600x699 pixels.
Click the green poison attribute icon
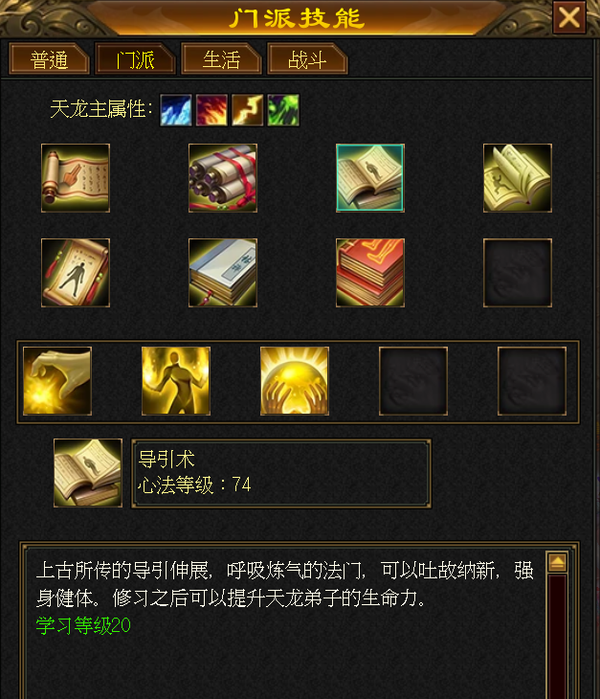(283, 110)
